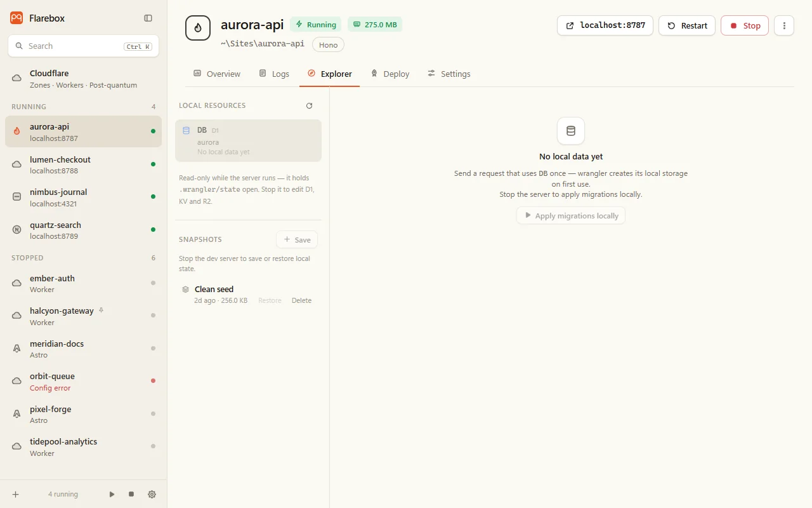
Task: Click the cloud icon next to lumen-checkout
Action: tap(17, 164)
